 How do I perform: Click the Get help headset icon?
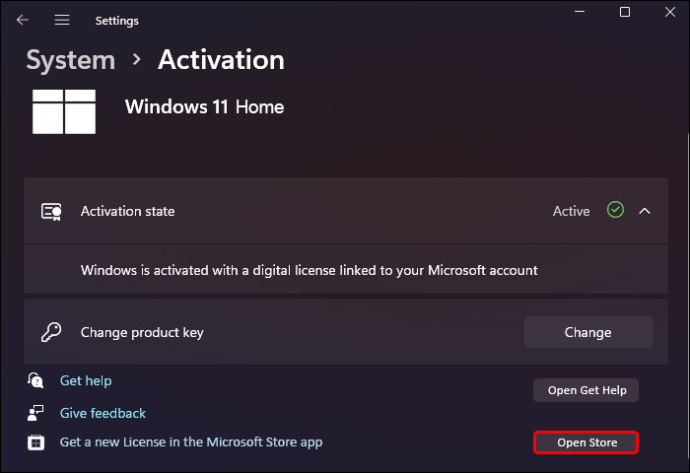36,380
